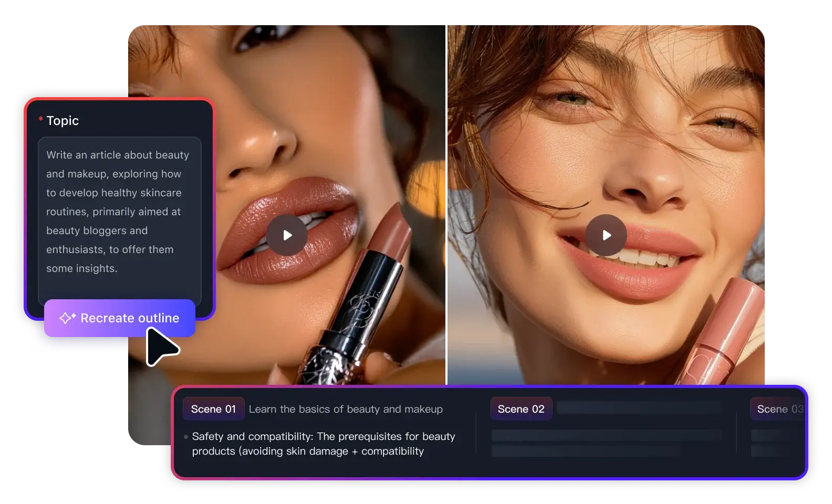The width and height of the screenshot is (832, 504).
Task: Click the Scene 01 title about beauty basics
Action: 346,409
